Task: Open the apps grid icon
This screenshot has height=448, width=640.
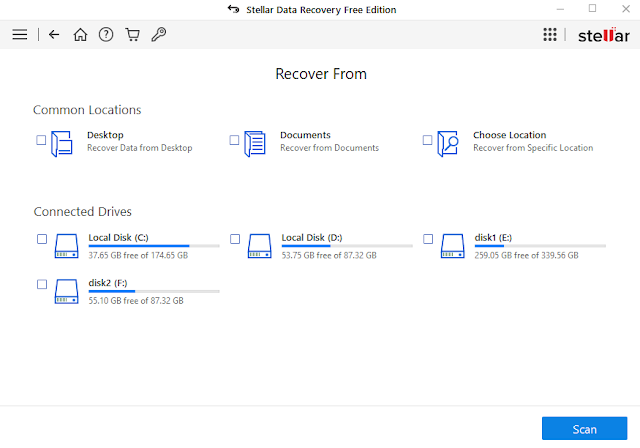Action: 550,35
